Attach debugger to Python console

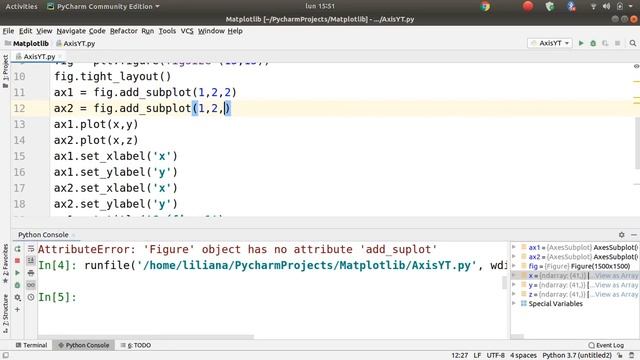click(x=18, y=285)
